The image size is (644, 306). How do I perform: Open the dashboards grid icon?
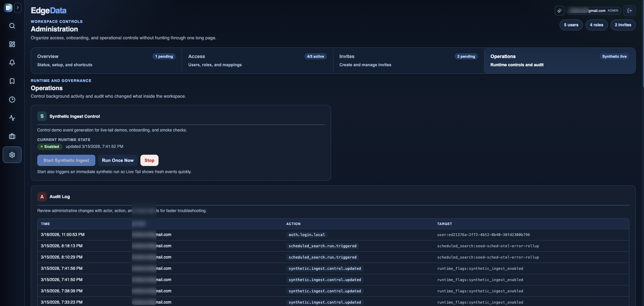point(12,44)
